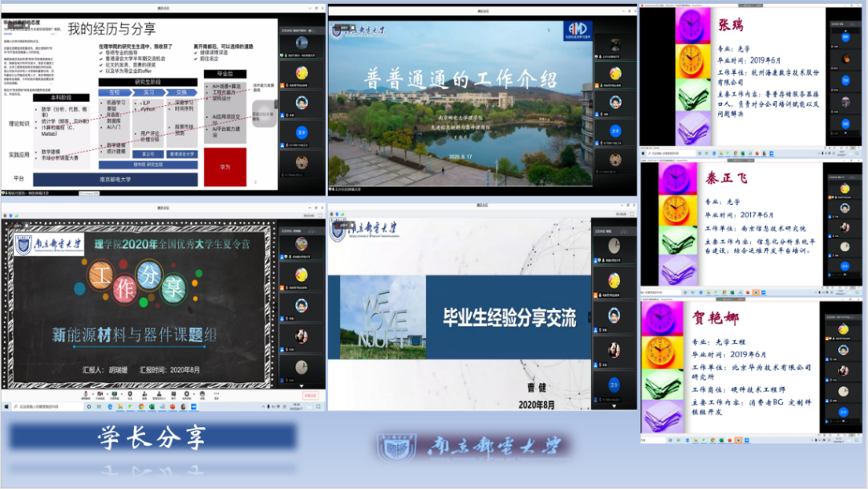Screen dimensions: 868x489
Task: Click the AMD logo on 普普通通的工作介绍 slide
Action: click(x=577, y=31)
